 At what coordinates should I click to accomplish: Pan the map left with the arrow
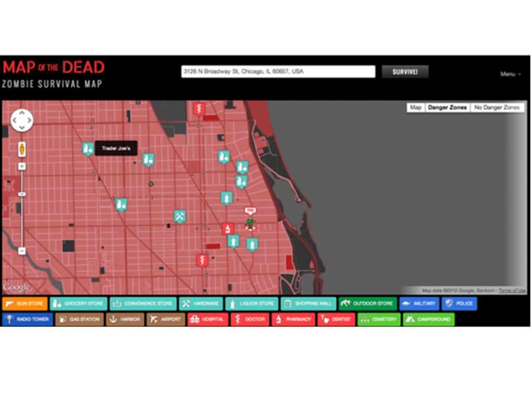pos(15,120)
